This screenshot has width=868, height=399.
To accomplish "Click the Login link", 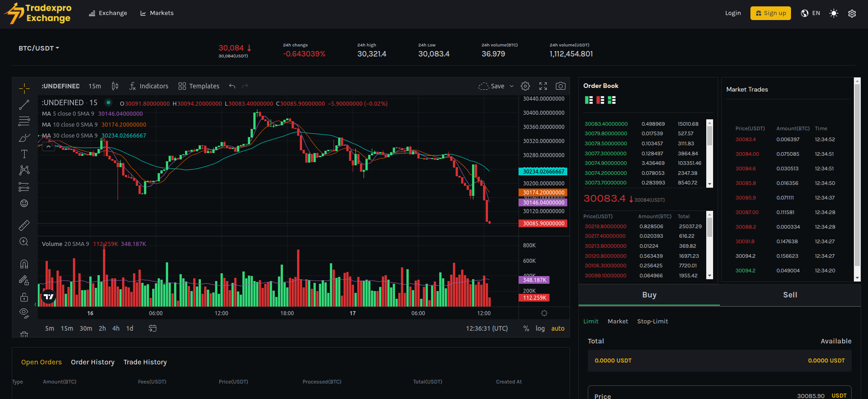I will [733, 13].
